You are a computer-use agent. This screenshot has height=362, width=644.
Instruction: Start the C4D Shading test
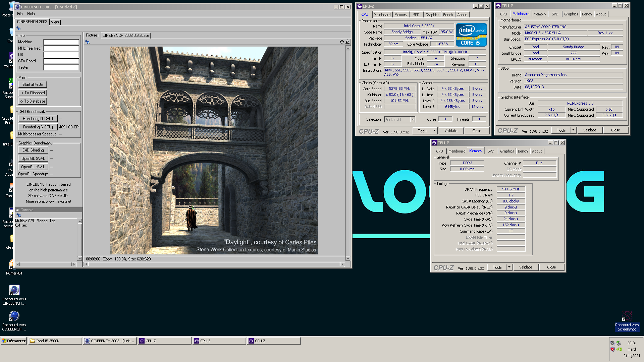[x=33, y=150]
